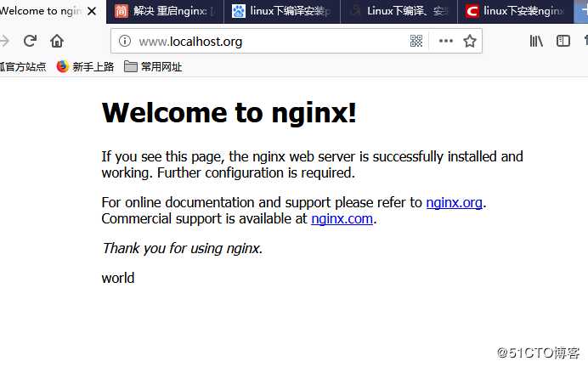The height and width of the screenshot is (367, 588).
Task: Open page actions three-dot menu
Action: pos(446,41)
